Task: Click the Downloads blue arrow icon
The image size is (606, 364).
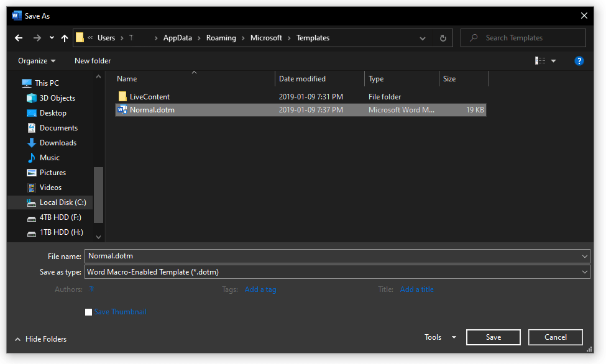Action: (x=31, y=143)
